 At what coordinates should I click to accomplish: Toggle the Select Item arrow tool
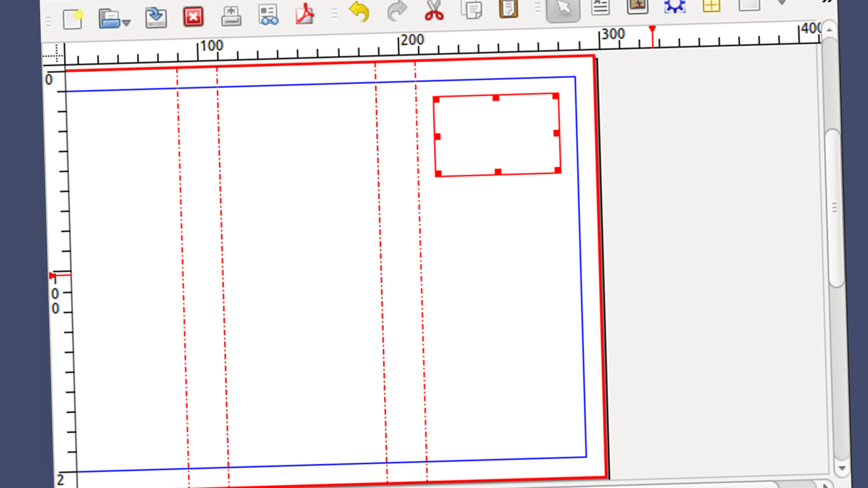(563, 8)
